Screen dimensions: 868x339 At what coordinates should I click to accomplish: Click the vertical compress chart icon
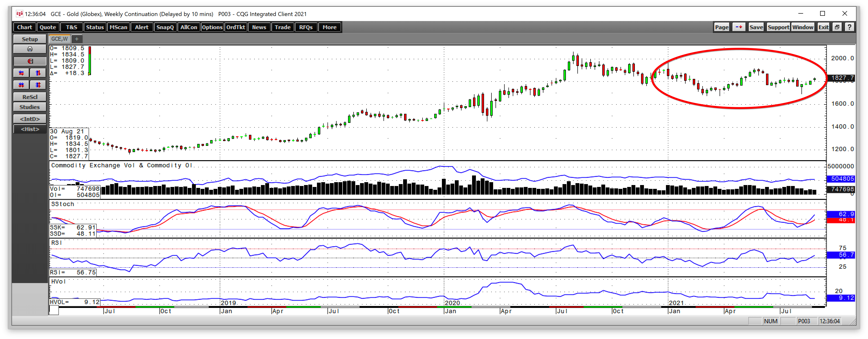(38, 85)
